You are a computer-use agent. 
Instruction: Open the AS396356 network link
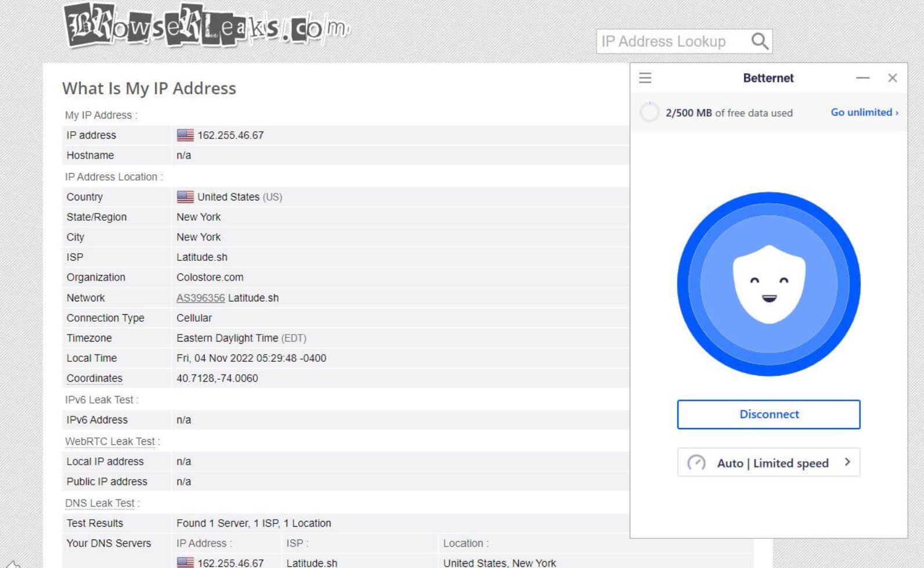click(x=200, y=298)
